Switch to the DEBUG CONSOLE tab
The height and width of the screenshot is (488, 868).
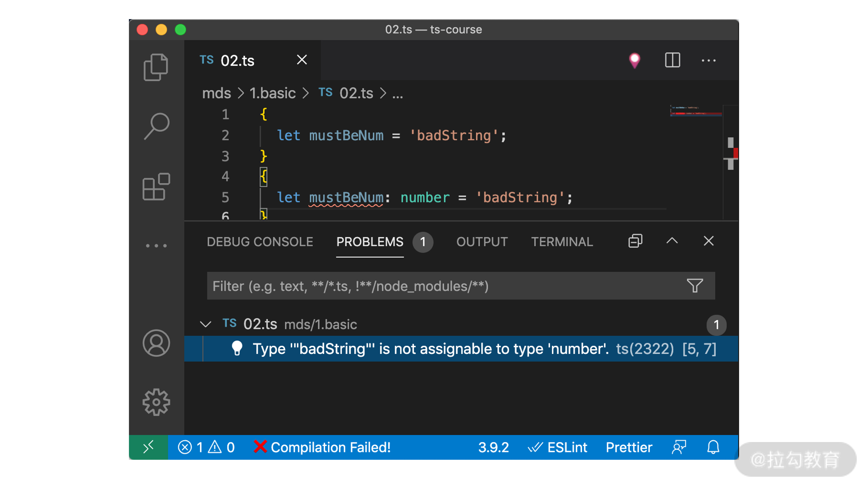point(260,242)
